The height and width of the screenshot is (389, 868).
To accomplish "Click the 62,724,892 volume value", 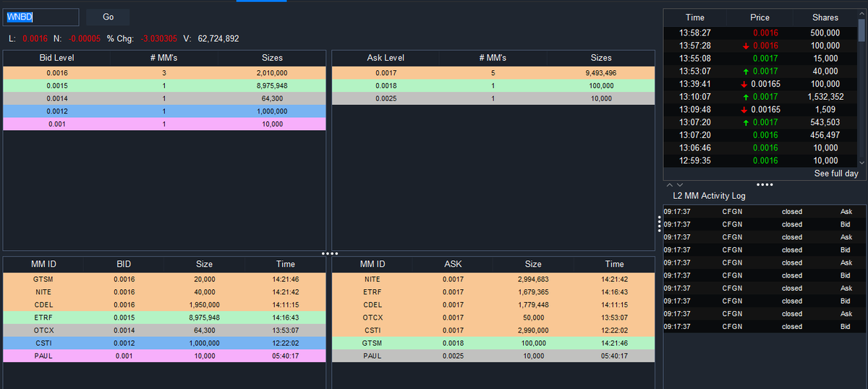I will tap(218, 38).
